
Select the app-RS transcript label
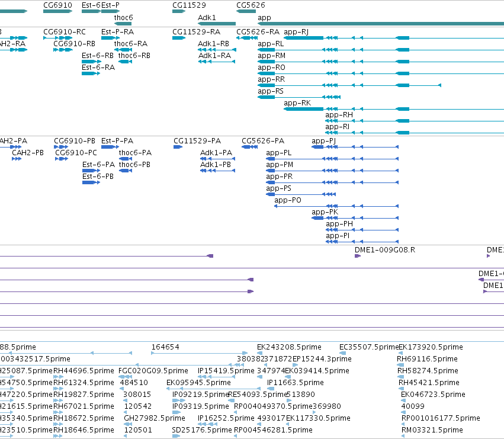(x=271, y=91)
